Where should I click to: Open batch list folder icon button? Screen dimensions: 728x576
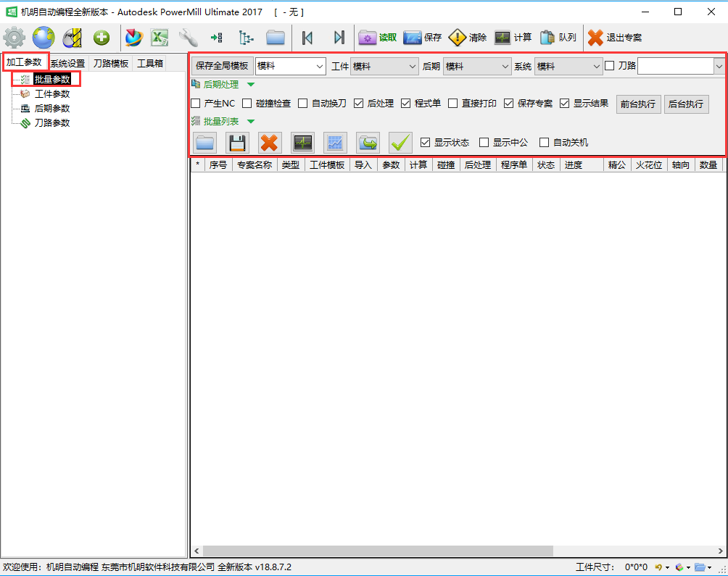click(x=204, y=143)
